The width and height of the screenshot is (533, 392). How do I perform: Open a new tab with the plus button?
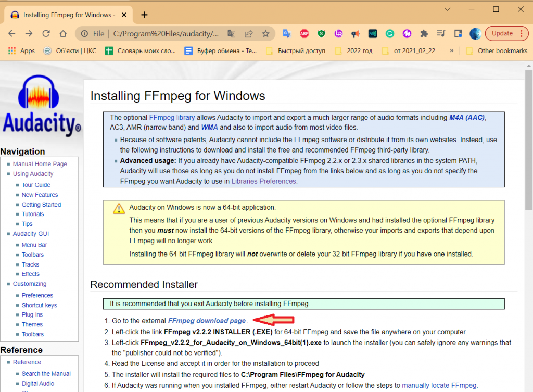pyautogui.click(x=144, y=15)
